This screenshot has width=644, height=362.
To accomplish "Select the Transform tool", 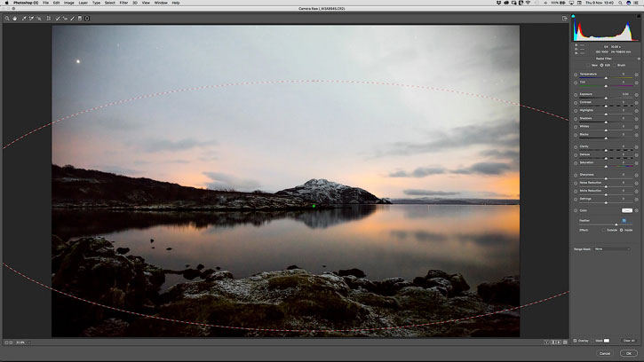I will 49,19.
